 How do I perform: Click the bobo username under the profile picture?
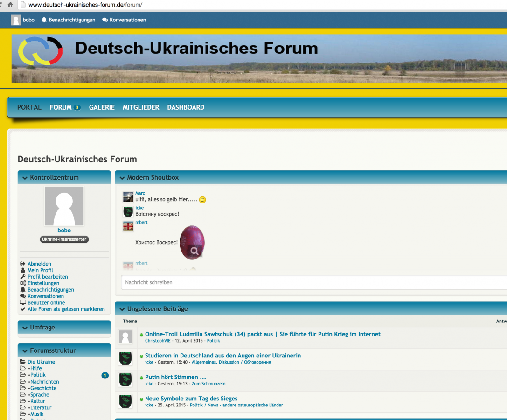(x=64, y=231)
